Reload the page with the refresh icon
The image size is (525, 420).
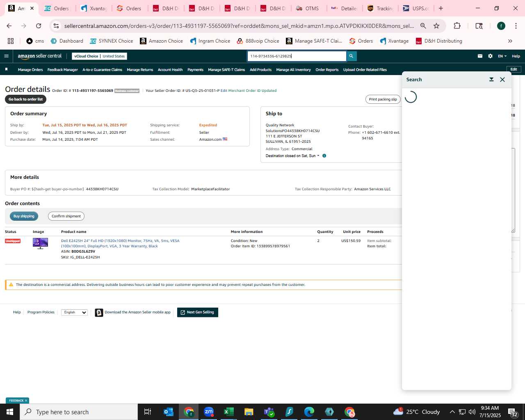(39, 26)
